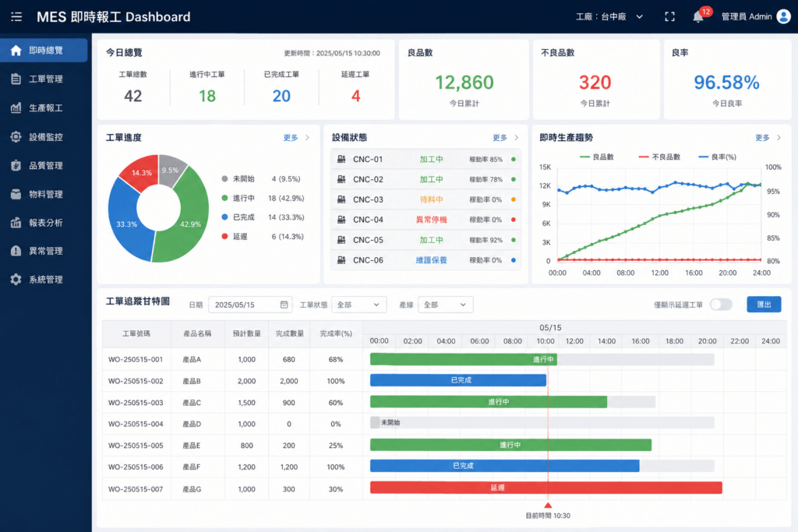Click the Admin user avatar icon
This screenshot has width=798, height=532.
pos(784,17)
